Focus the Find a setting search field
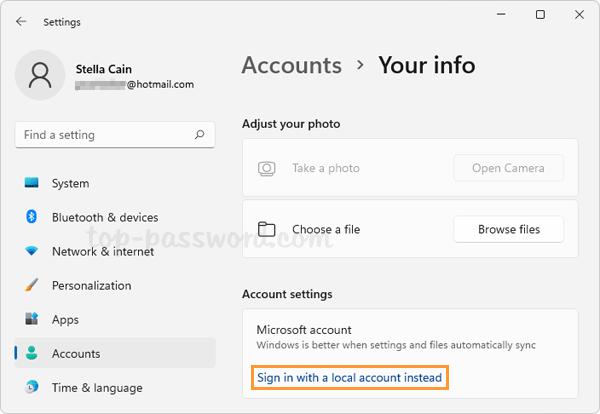This screenshot has width=600, height=414. pyautogui.click(x=105, y=134)
